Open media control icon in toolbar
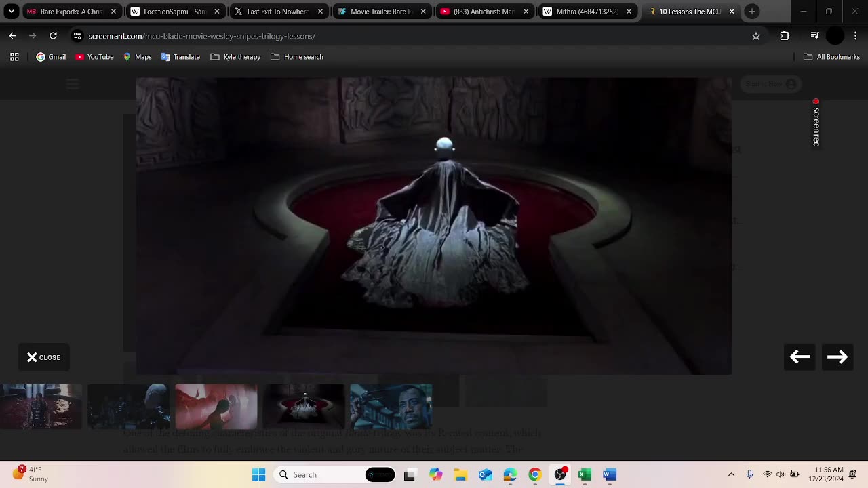The width and height of the screenshot is (868, 488). 814,36
